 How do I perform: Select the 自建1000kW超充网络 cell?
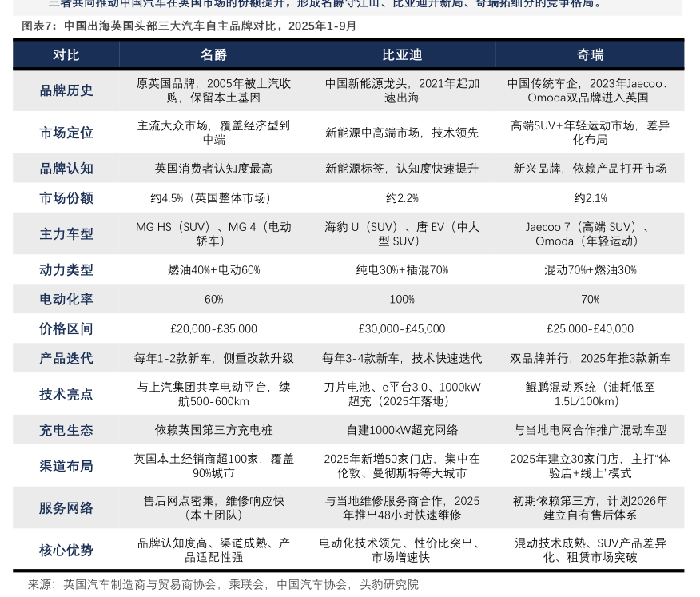(401, 430)
